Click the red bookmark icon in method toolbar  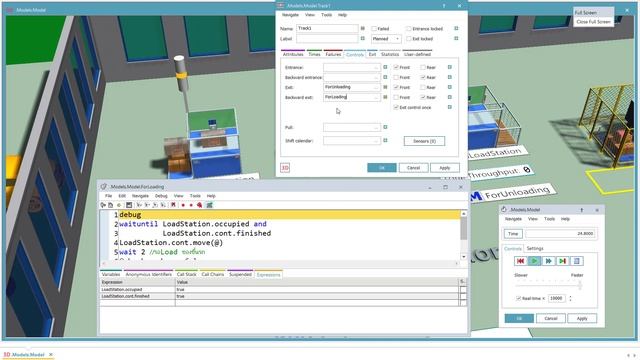point(173,205)
